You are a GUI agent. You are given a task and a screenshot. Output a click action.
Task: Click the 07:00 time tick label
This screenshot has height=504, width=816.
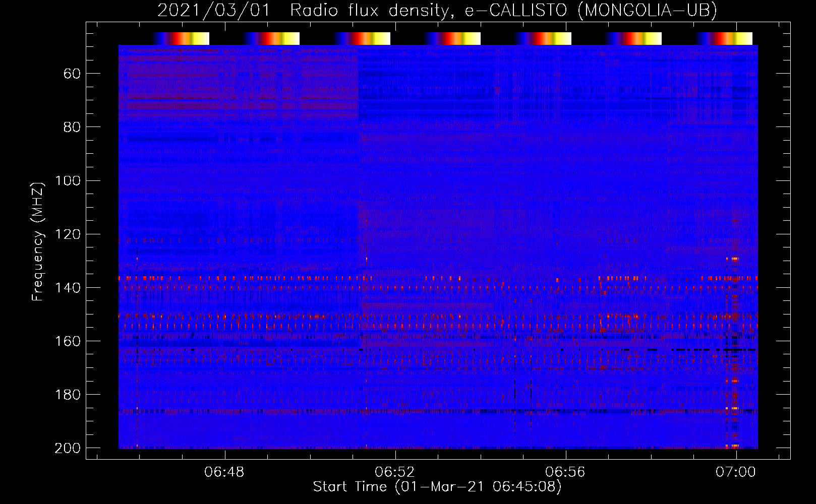(x=736, y=472)
